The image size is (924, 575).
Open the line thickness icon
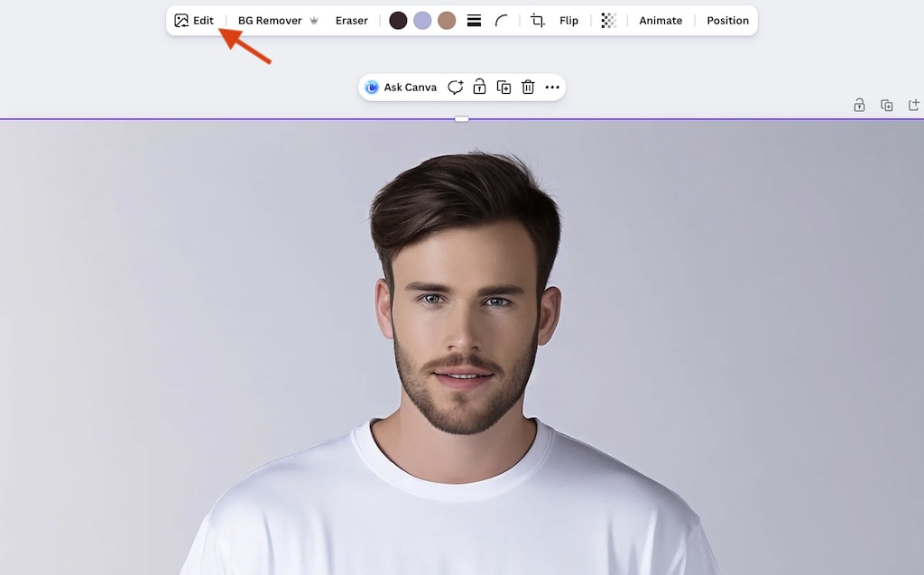pos(474,20)
